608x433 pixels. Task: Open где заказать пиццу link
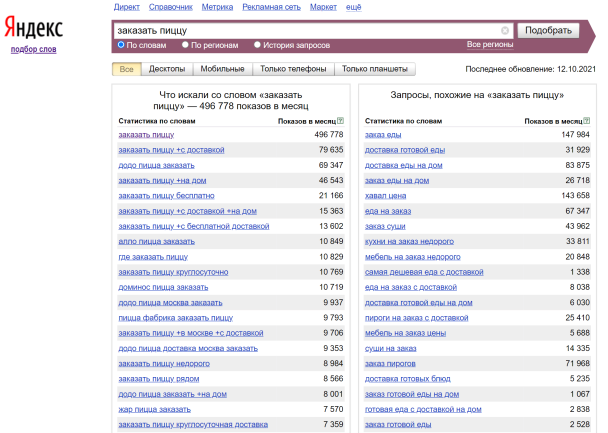point(153,257)
